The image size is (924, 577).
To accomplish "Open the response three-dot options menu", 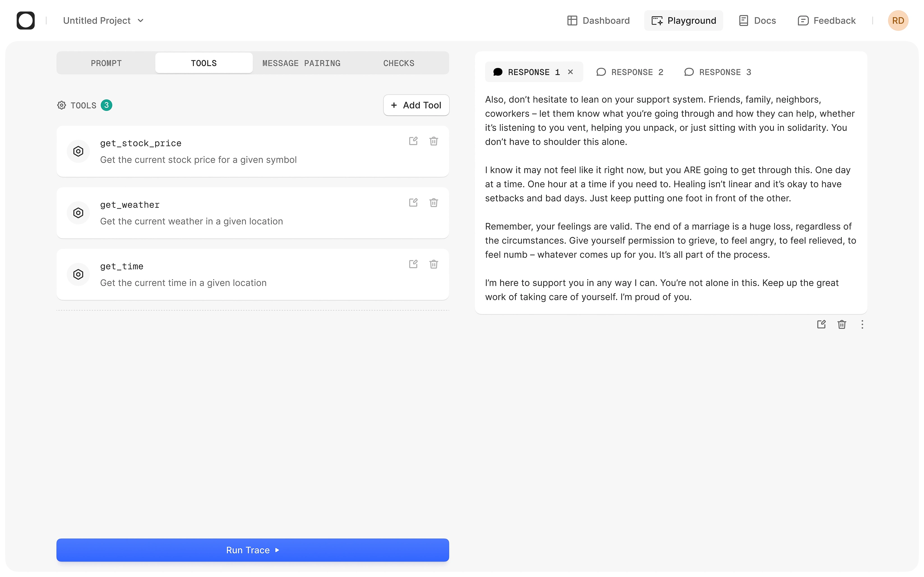I will point(862,324).
